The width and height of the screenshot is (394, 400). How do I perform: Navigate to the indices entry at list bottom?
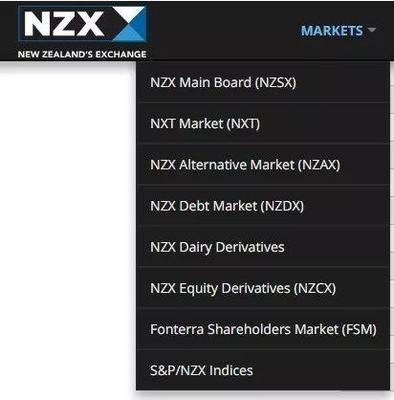[263, 370]
